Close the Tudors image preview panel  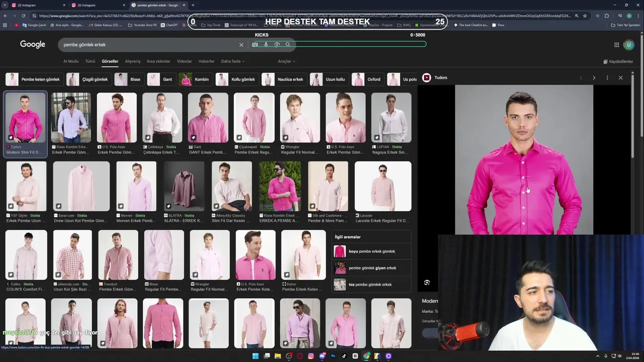pos(620,78)
